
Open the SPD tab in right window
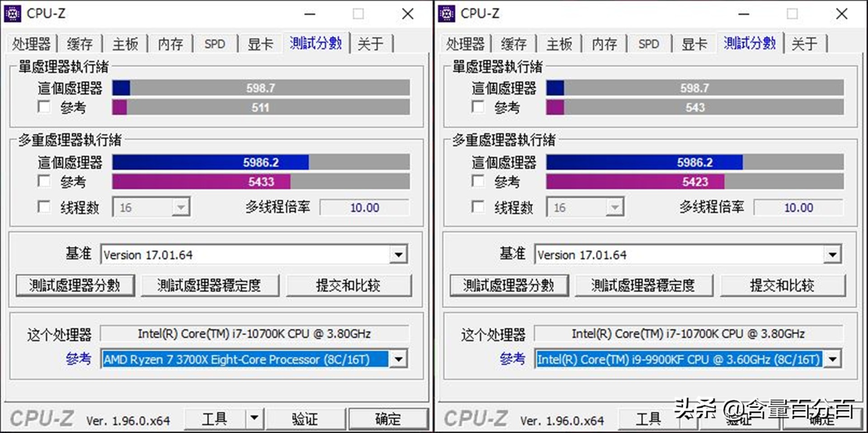click(x=648, y=43)
